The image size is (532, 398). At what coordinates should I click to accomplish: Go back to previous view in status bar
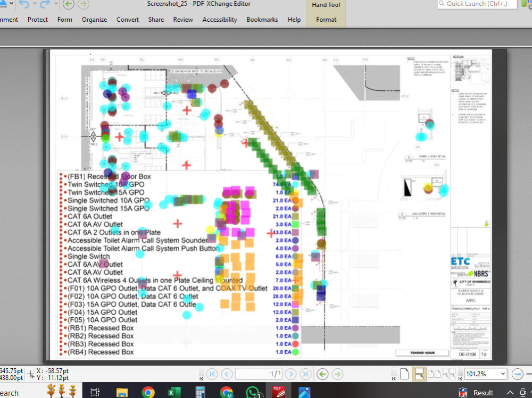coord(322,374)
